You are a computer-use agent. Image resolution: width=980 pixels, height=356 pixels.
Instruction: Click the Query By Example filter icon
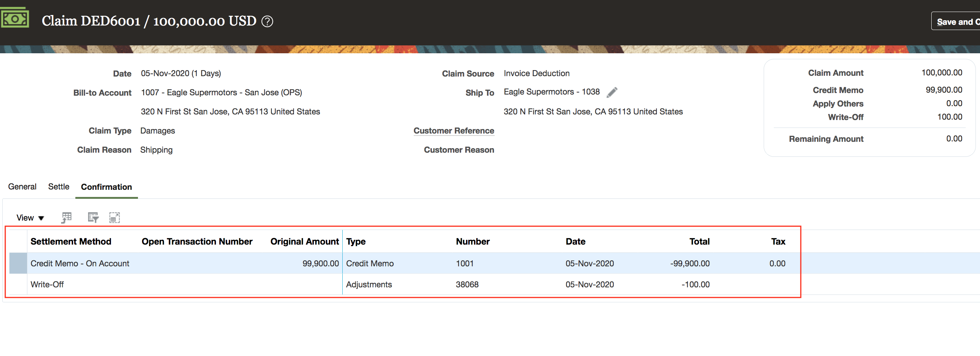coord(93,218)
